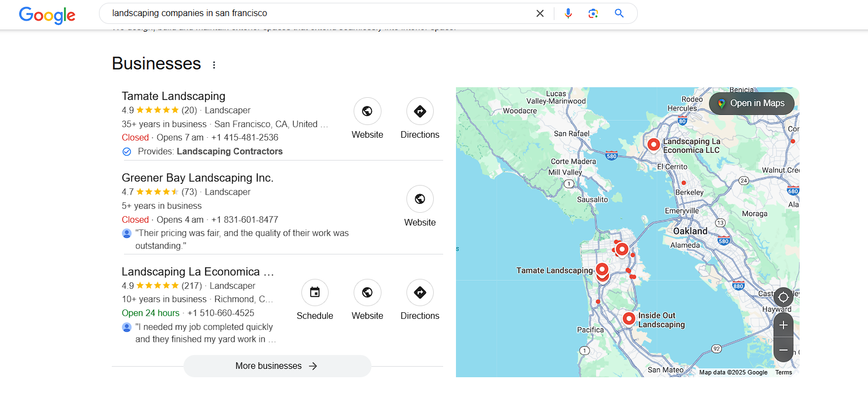The image size is (868, 395).
Task: Select the Businesses section heading
Action: (x=156, y=63)
